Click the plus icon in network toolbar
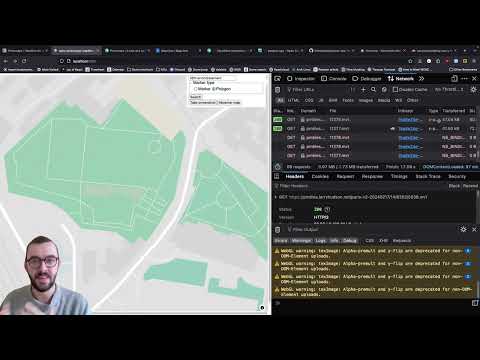 tap(363, 90)
